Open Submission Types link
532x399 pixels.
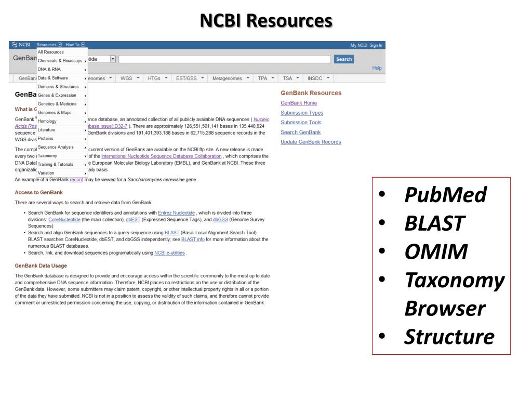(302, 113)
